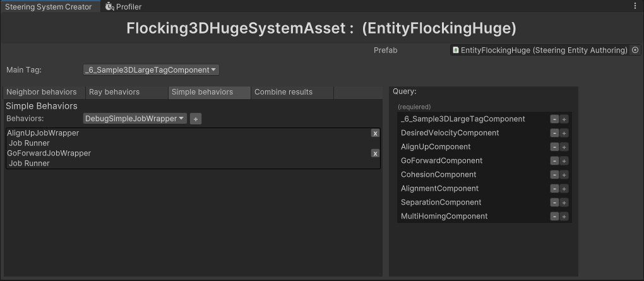Image resolution: width=644 pixels, height=281 pixels.
Task: Click minus next to DesiredVelocityComponent
Action: pos(554,133)
